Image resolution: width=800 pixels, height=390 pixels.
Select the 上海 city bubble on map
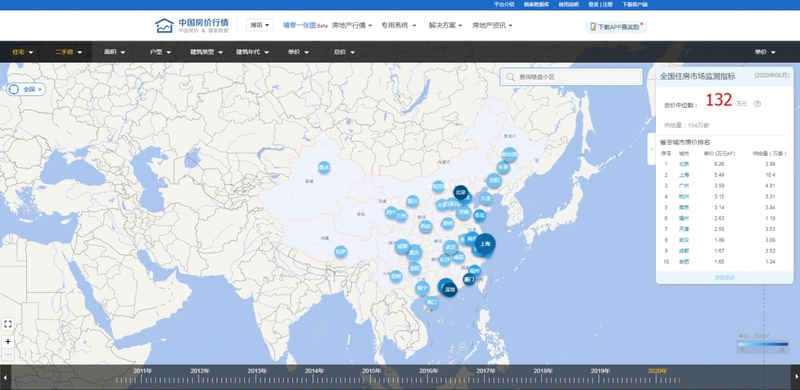point(485,244)
